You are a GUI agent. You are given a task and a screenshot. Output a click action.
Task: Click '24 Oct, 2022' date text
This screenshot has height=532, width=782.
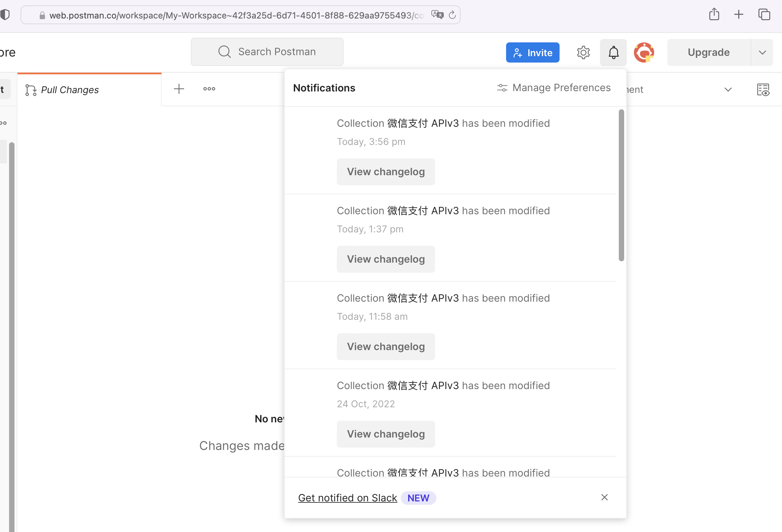tap(366, 404)
